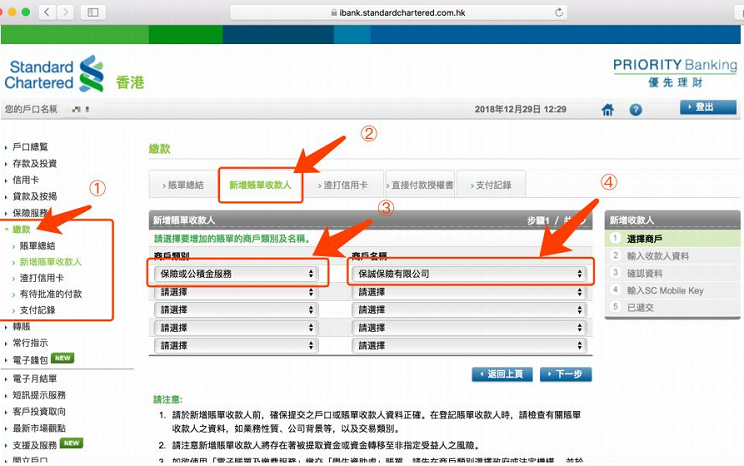
Task: Open 有待批准的付款 in the sidebar
Action: point(50,294)
